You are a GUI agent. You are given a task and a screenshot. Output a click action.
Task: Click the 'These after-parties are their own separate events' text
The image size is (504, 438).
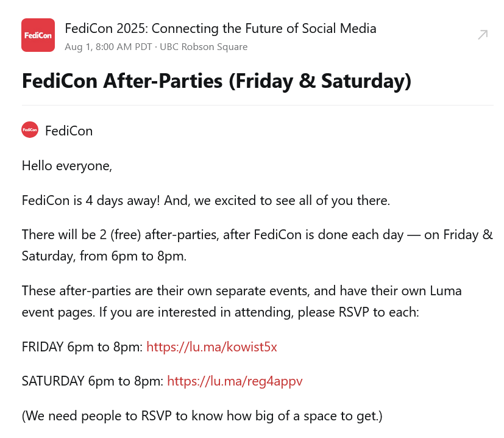click(166, 291)
